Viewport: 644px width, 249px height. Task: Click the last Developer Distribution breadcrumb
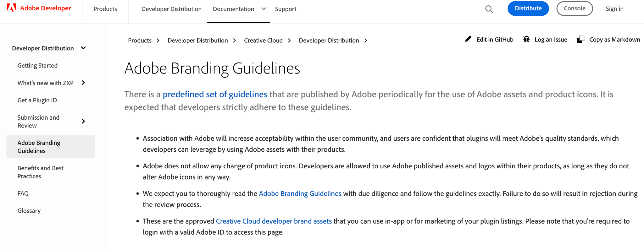tap(329, 41)
